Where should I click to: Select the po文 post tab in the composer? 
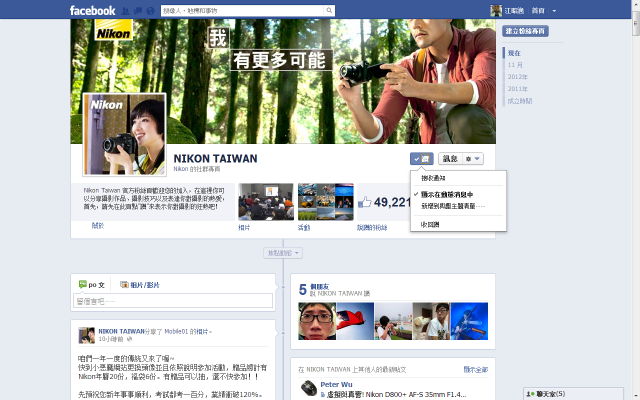coord(92,284)
